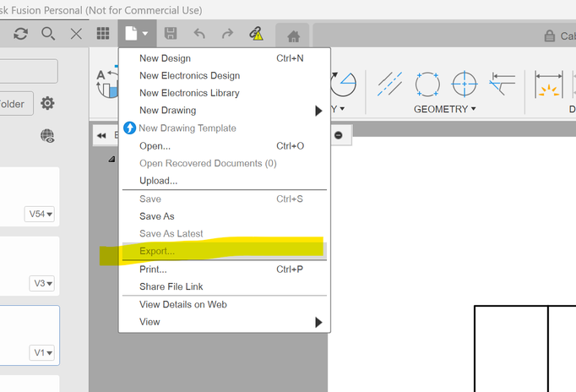The width and height of the screenshot is (576, 392).
Task: Expand the New Drawing submenu arrow
Action: [x=318, y=111]
